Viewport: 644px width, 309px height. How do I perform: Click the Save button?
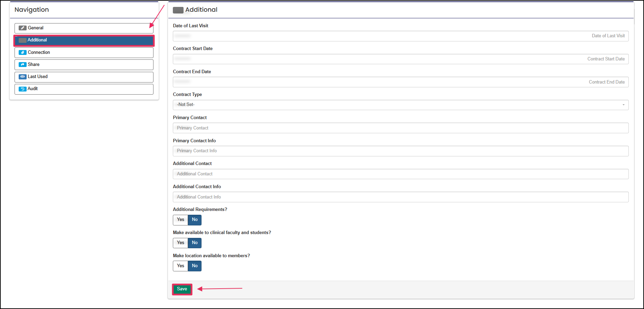click(182, 289)
